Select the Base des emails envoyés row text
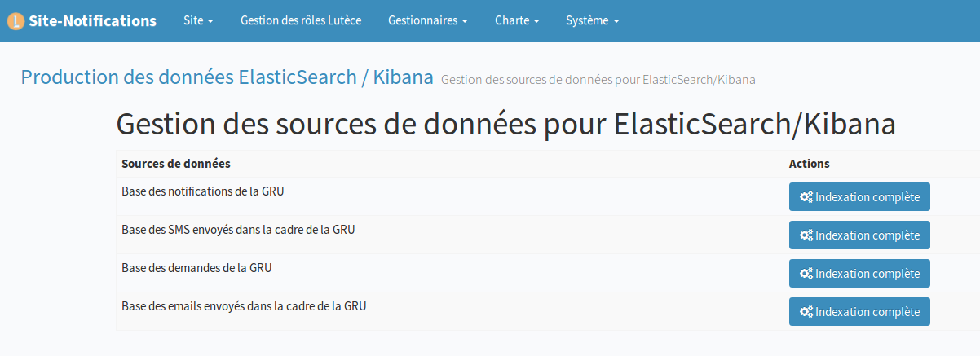The width and height of the screenshot is (980, 356). (x=244, y=307)
